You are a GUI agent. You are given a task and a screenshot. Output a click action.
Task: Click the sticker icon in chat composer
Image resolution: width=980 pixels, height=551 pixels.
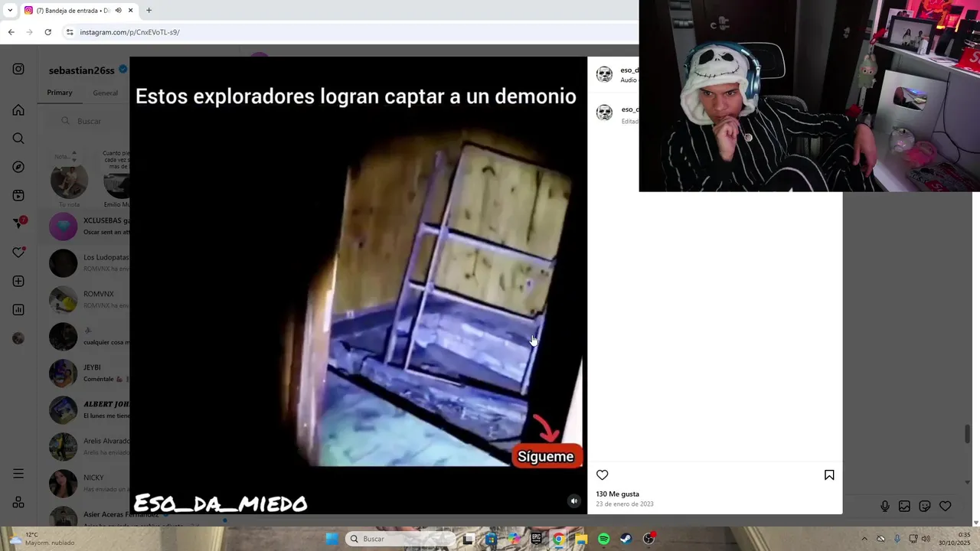tap(925, 506)
